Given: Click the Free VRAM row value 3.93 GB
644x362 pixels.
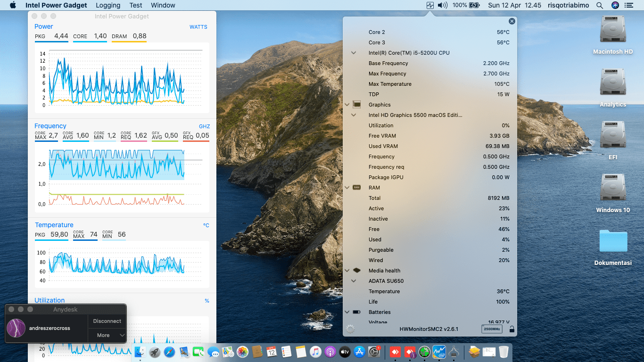Looking at the screenshot, I should tap(500, 136).
